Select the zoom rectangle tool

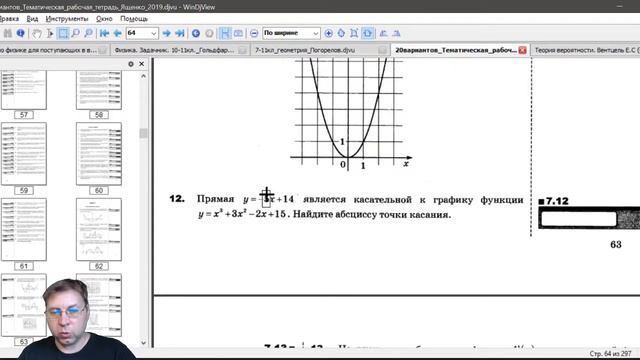point(88,33)
